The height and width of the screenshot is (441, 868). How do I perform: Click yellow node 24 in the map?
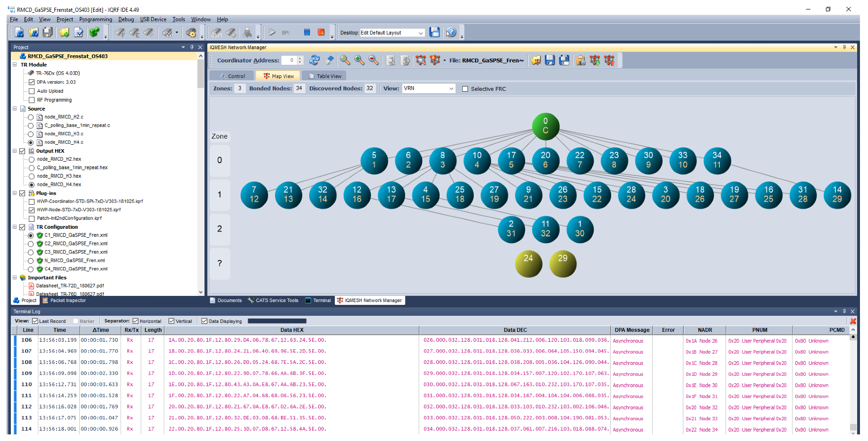(528, 263)
